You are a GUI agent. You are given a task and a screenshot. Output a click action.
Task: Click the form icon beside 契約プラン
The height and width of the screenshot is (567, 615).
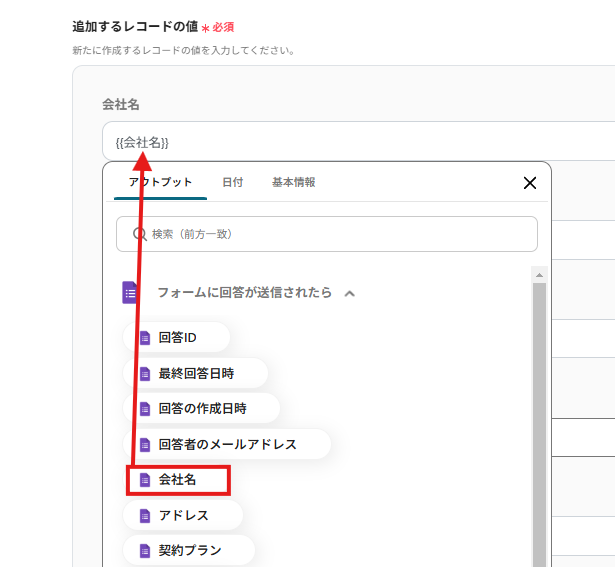point(145,551)
